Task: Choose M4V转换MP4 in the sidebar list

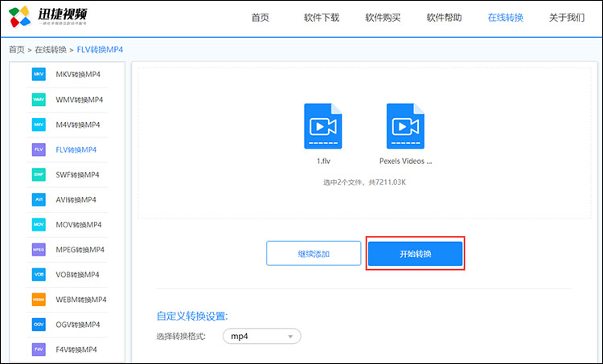Action: coord(78,125)
